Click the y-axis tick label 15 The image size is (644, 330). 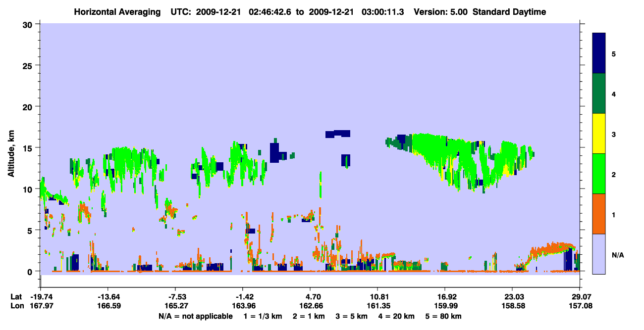tap(29, 148)
